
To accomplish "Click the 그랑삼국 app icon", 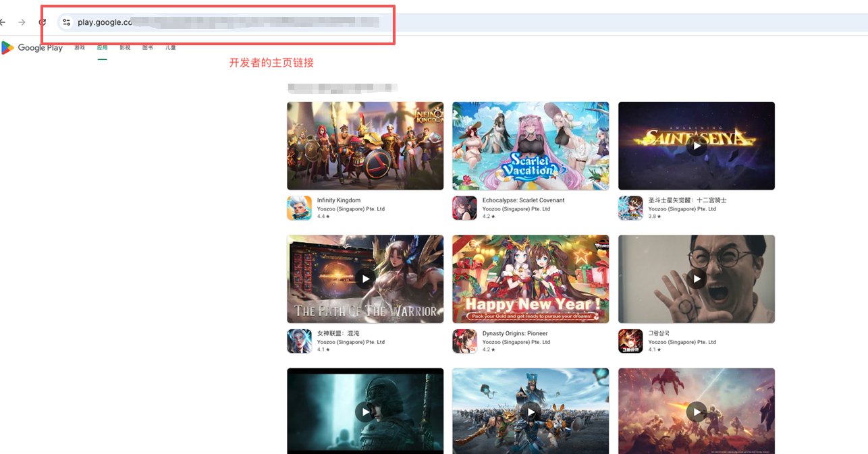I will point(630,341).
